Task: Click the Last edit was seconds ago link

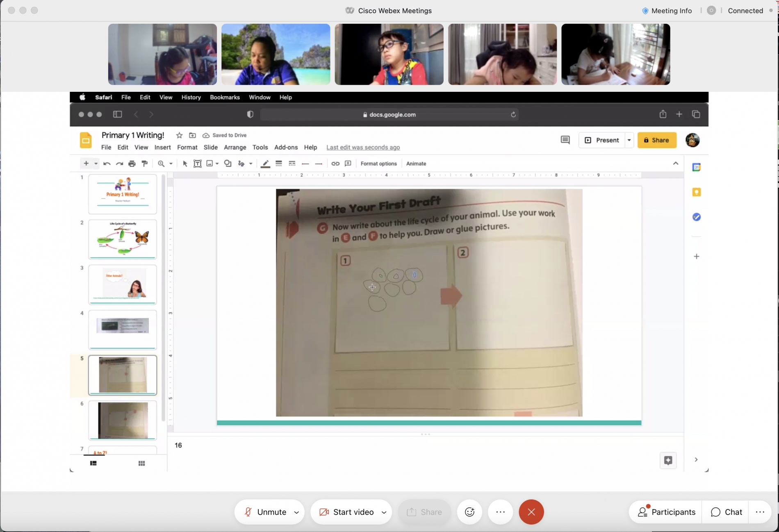Action: [x=363, y=147]
